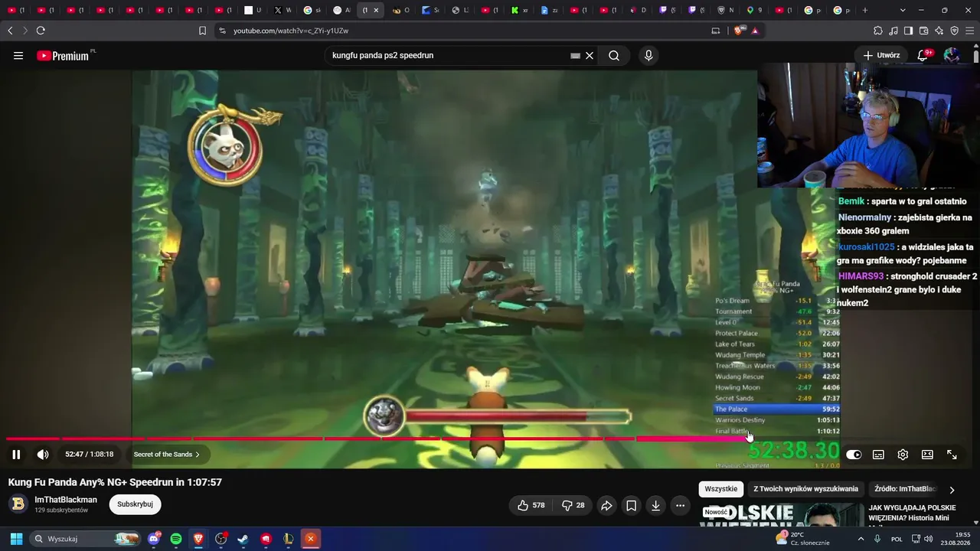Open the Leo AI sparkle icon
Image resolution: width=980 pixels, height=551 pixels.
pyautogui.click(x=939, y=31)
